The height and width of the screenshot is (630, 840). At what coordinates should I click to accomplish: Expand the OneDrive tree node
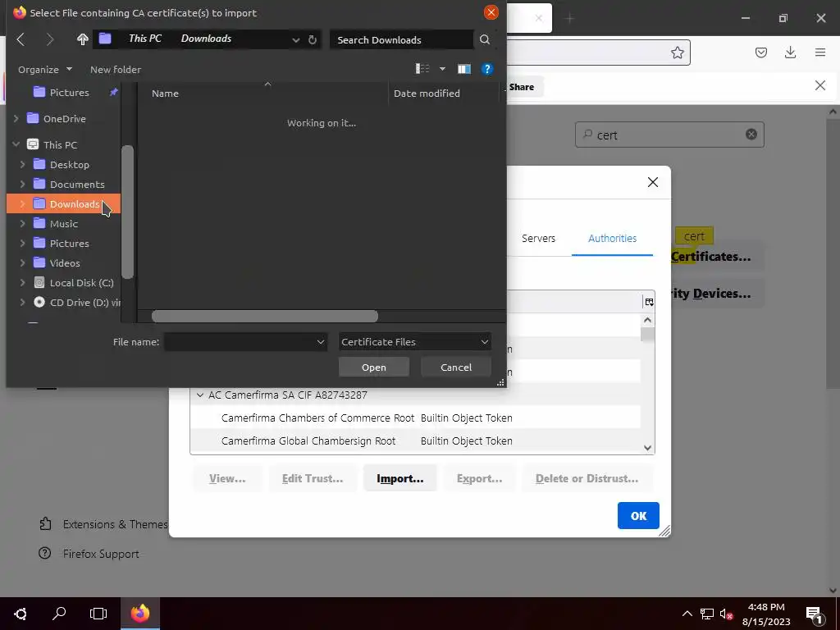coord(16,118)
